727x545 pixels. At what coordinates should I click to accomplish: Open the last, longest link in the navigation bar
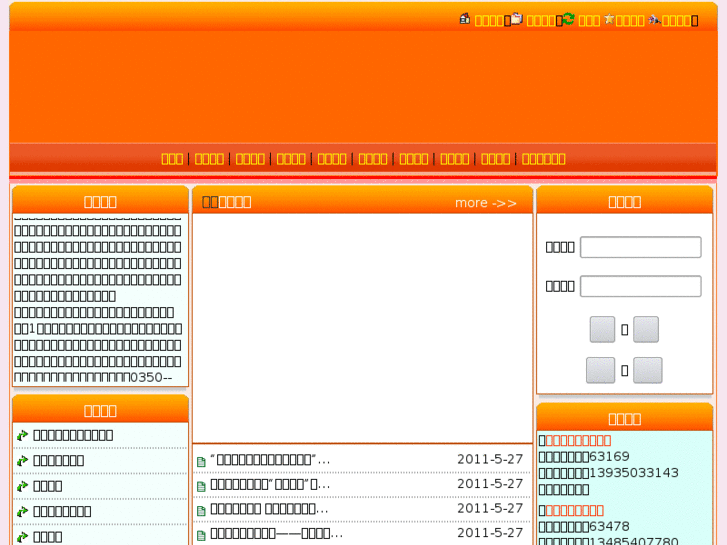coord(543,159)
